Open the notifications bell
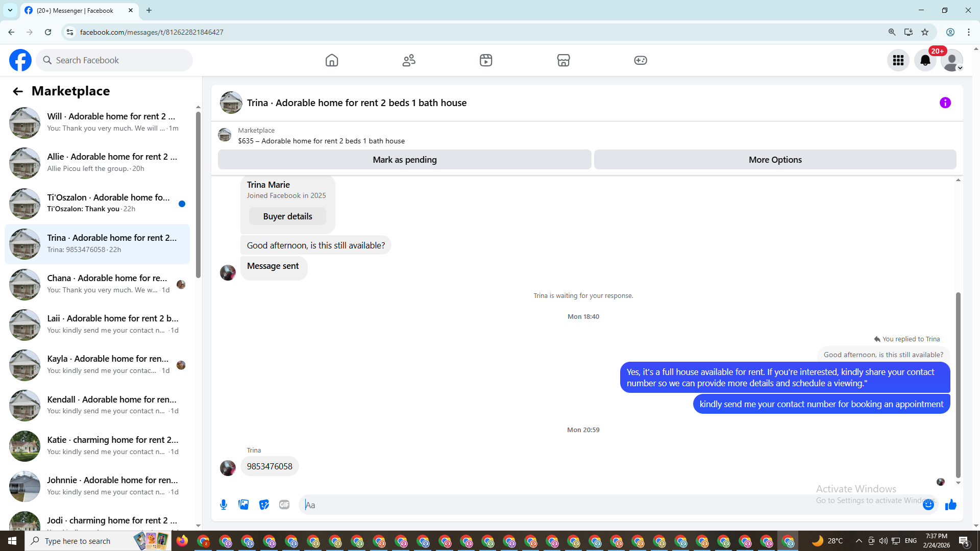The height and width of the screenshot is (551, 980). (x=925, y=60)
